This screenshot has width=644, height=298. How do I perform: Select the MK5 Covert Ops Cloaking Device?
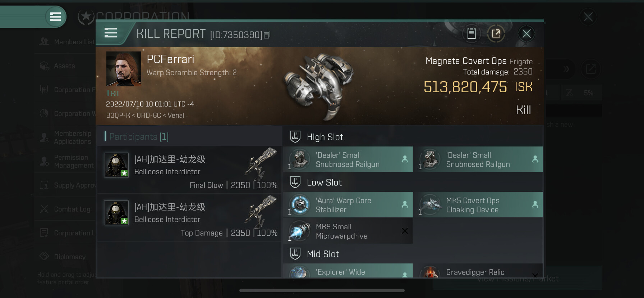(478, 205)
